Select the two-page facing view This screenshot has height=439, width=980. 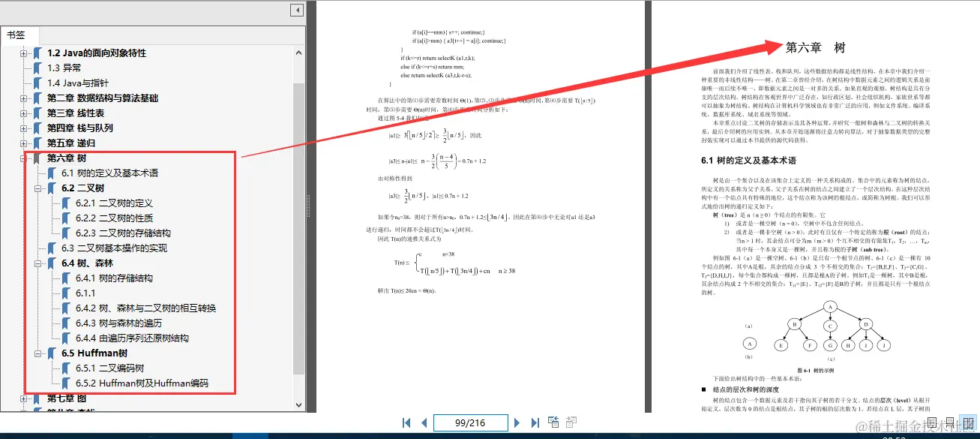[x=968, y=422]
